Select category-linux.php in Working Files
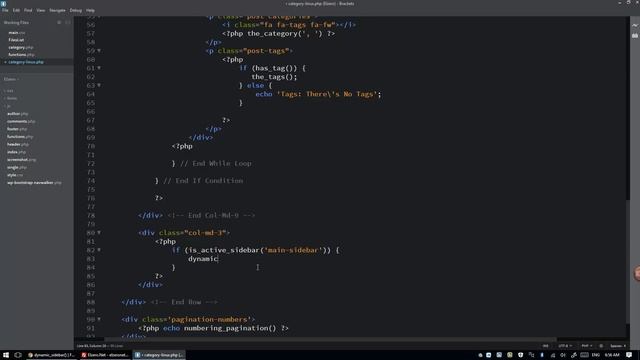Screen dimensions: 640x360 point(26,62)
